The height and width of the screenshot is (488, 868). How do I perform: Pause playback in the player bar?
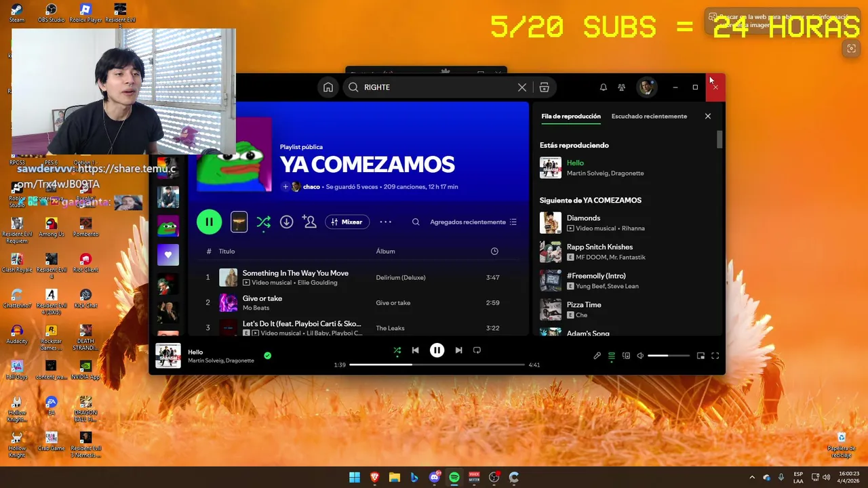[x=437, y=350]
